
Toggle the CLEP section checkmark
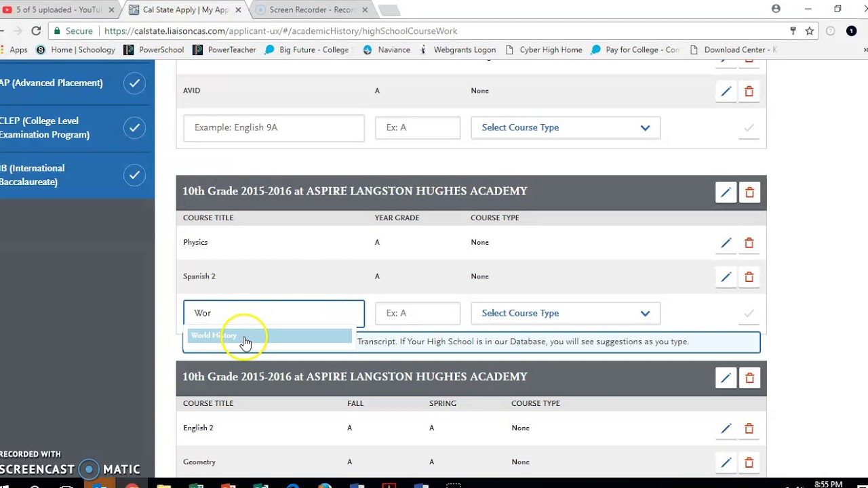click(134, 128)
